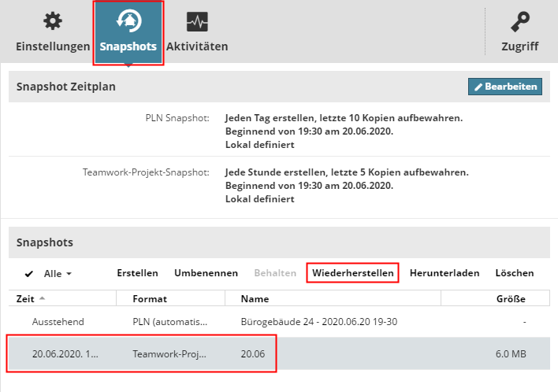Image resolution: width=558 pixels, height=392 pixels.
Task: Open the Alle selection dropdown
Action: click(58, 274)
